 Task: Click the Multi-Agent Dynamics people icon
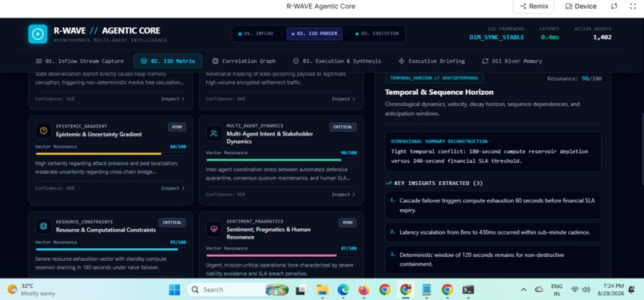point(214,133)
